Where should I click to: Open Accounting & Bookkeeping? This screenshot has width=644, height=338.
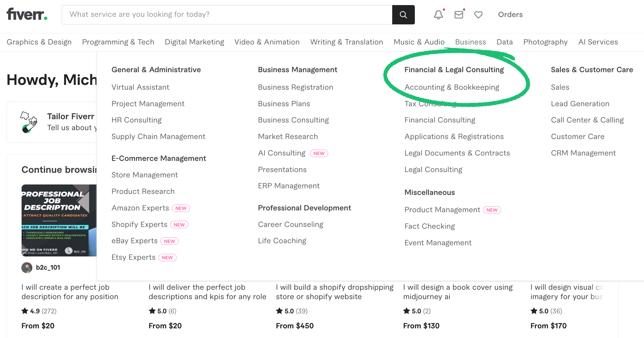[x=452, y=87]
